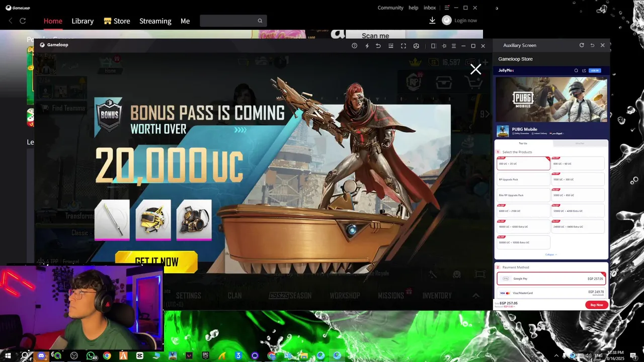Open the downloads icon in GameLoop header
644x362 pixels.
[432, 21]
